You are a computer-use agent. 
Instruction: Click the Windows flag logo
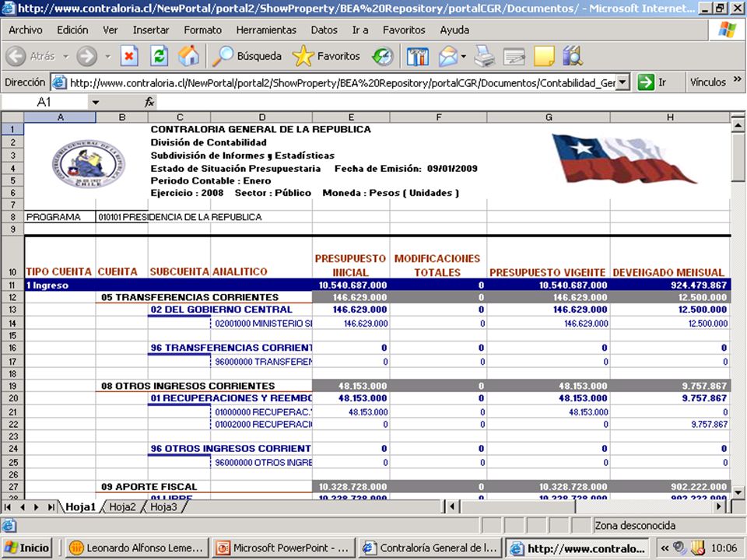(727, 30)
